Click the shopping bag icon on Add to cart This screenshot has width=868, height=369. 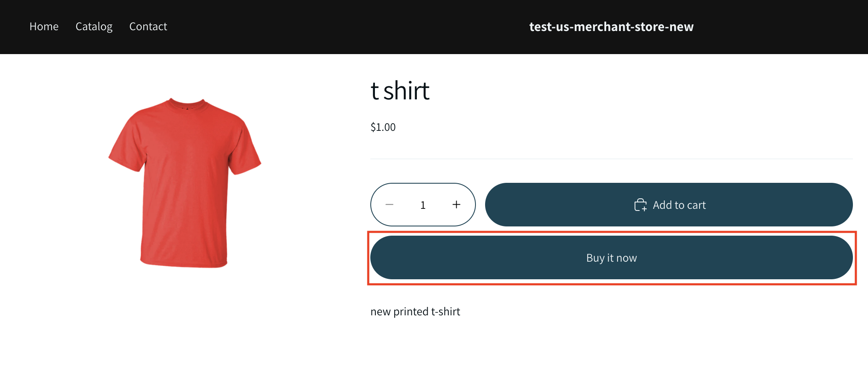[x=640, y=205]
